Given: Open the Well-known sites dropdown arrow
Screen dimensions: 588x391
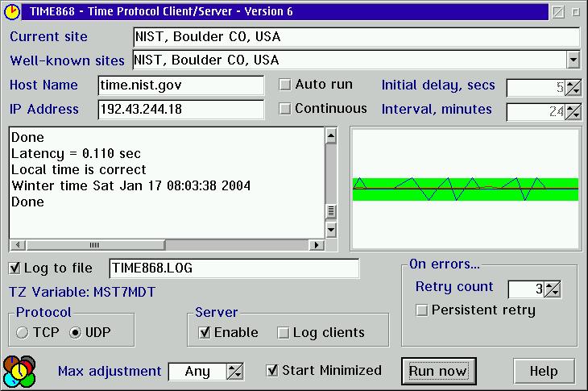Looking at the screenshot, I should 573,60.
